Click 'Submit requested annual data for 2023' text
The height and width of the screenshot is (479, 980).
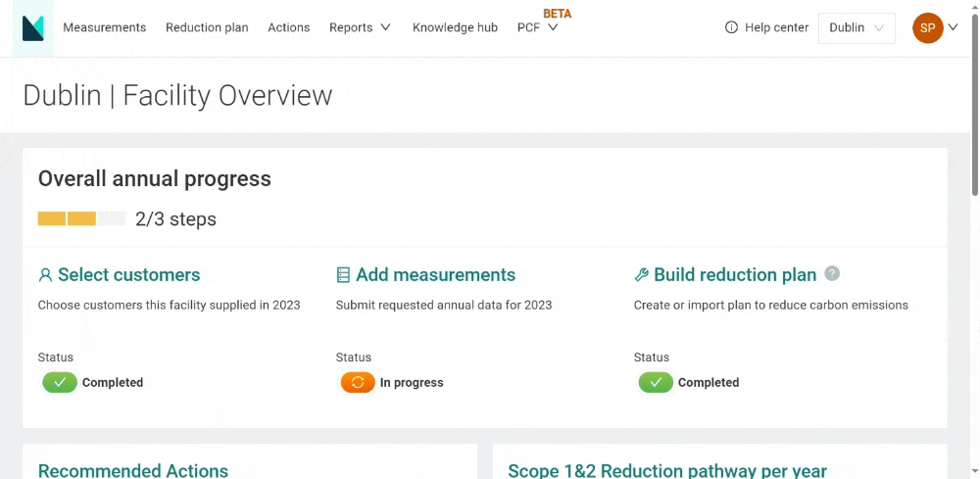tap(444, 306)
